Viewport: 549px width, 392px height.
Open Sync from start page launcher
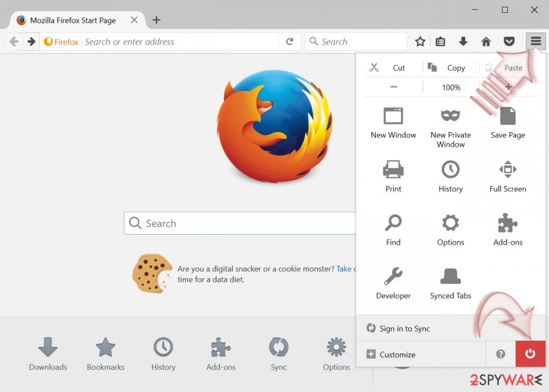(x=278, y=354)
